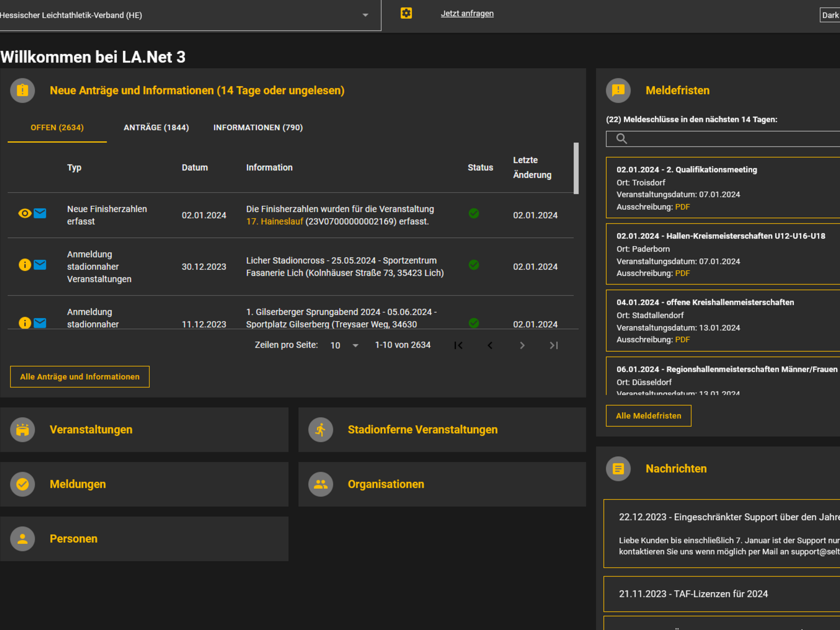Go to previous page of table
The image size is (840, 630).
(x=490, y=345)
